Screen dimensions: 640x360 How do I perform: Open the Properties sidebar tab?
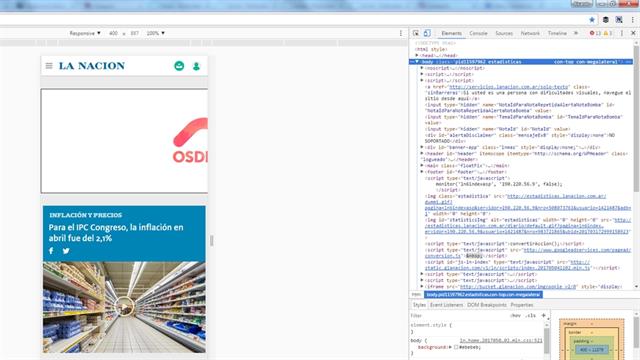click(x=522, y=305)
